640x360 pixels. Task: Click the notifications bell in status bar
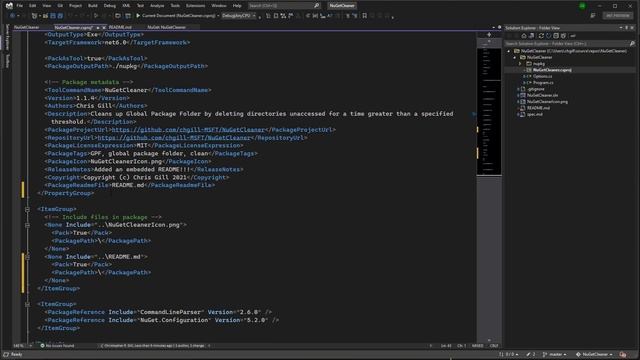[623, 354]
